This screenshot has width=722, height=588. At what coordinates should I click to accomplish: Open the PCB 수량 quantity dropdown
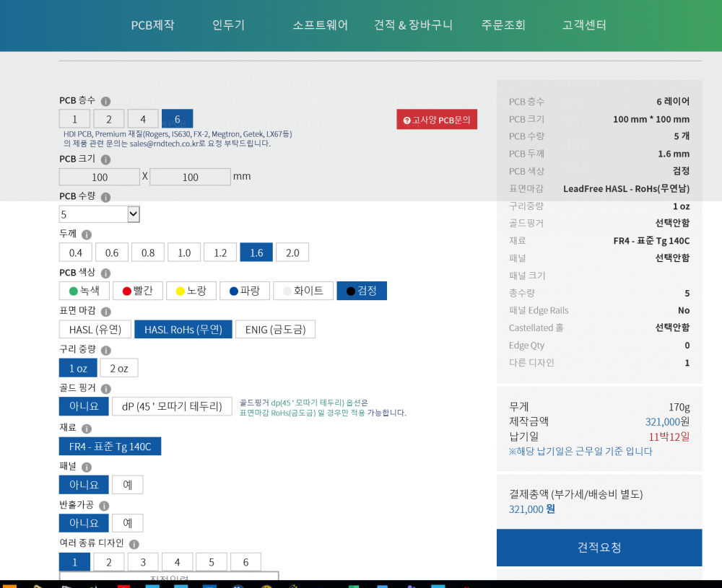(x=99, y=214)
